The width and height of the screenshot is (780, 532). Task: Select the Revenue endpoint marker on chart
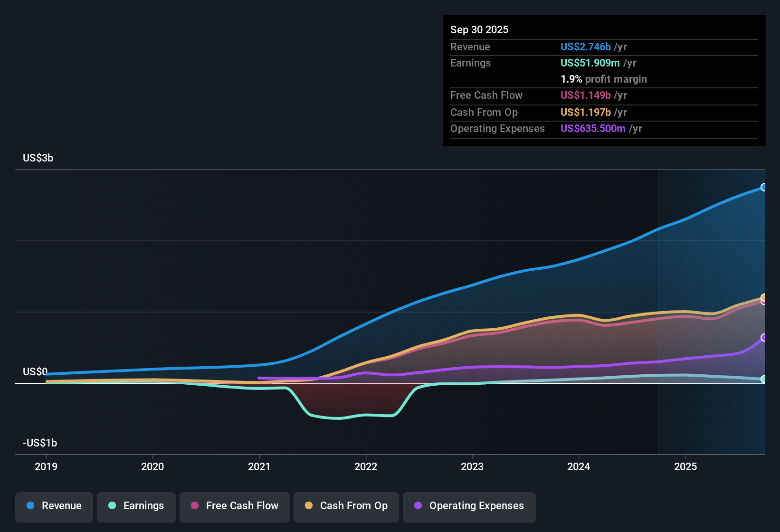click(x=764, y=188)
